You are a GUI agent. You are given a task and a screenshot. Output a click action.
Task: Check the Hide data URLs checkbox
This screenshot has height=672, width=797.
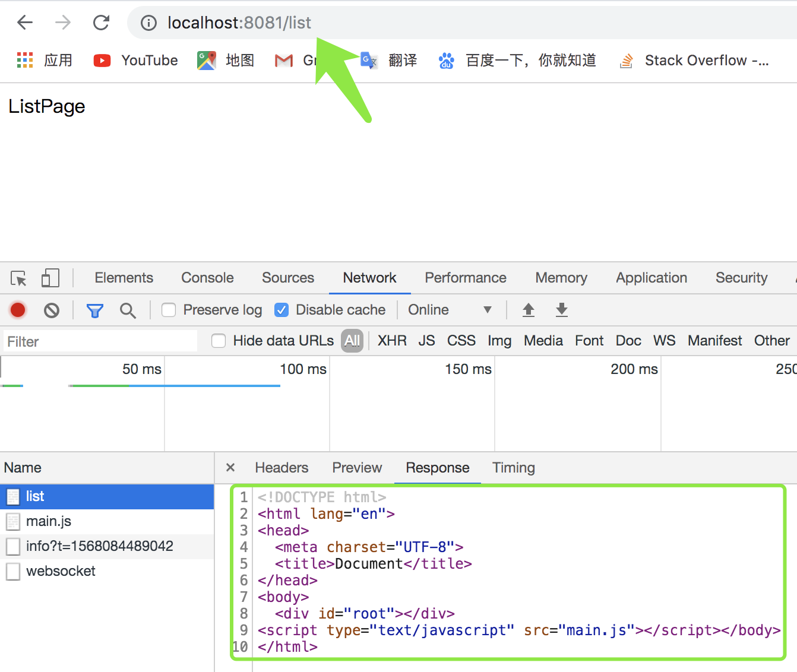[x=219, y=341]
